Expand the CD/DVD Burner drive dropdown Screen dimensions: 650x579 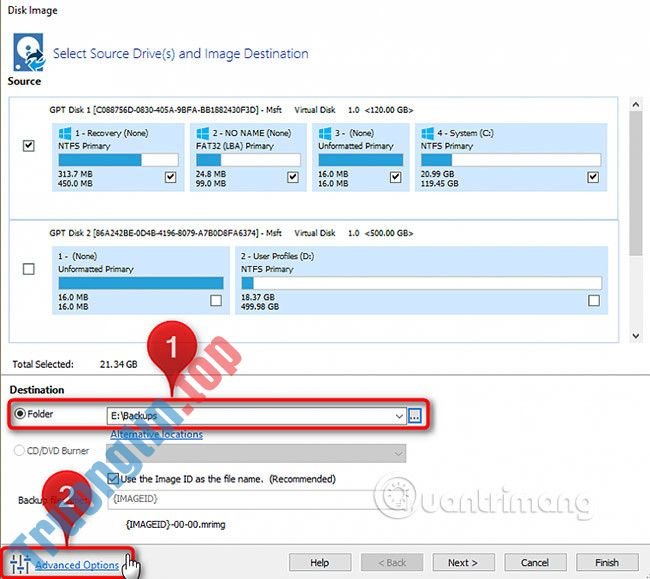click(398, 453)
